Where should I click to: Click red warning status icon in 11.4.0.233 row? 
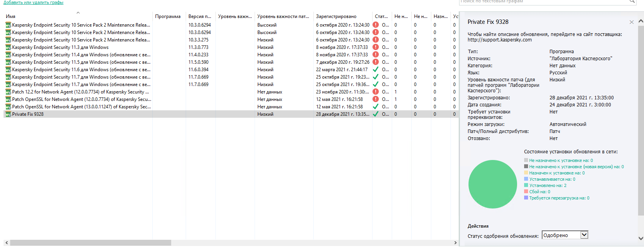tap(376, 55)
